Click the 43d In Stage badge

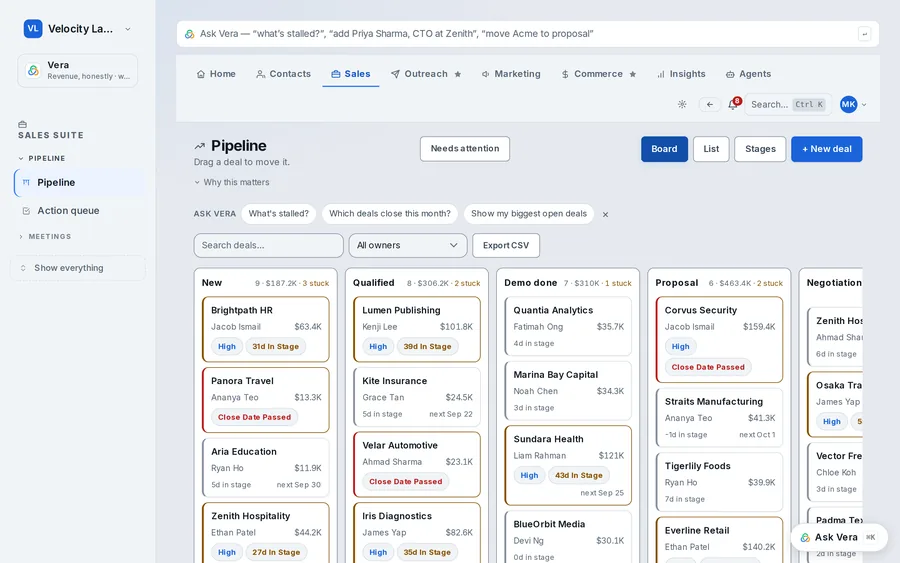pyautogui.click(x=579, y=475)
